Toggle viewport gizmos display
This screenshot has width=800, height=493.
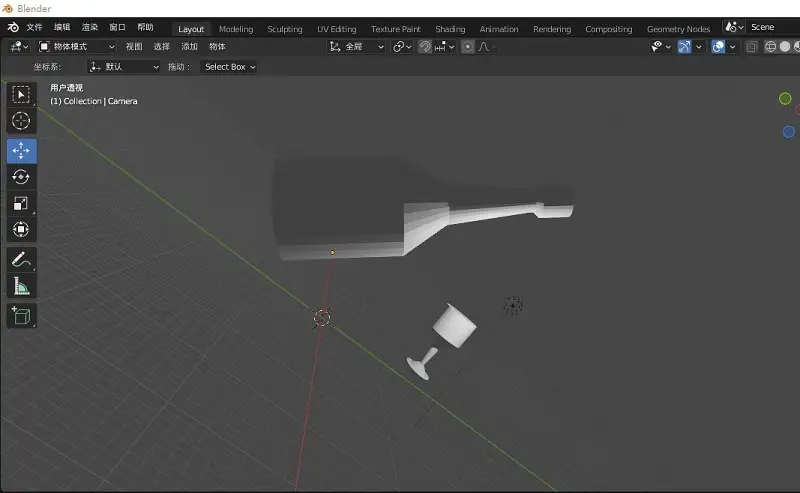click(x=684, y=47)
